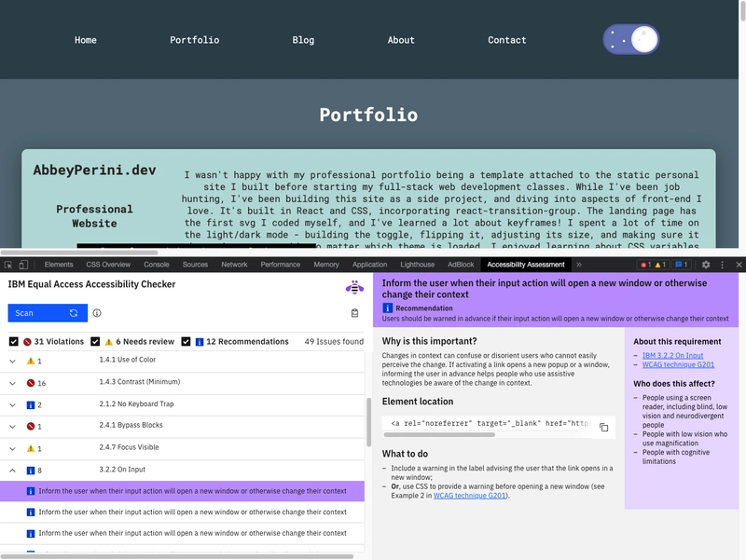Expand the 1.4.3 Contrast (Minimum) section
Viewport: 746px width, 560px height.
pos(13,381)
